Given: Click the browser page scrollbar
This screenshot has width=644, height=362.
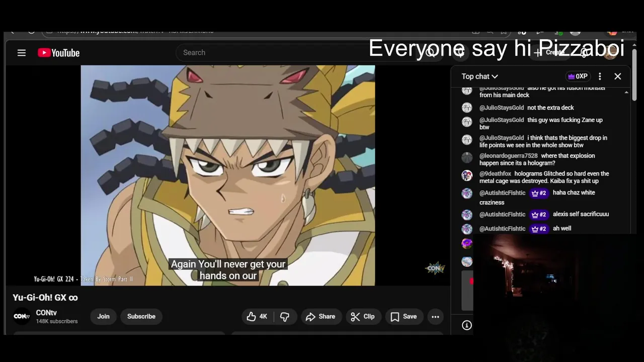Looking at the screenshot, I should pos(634,75).
